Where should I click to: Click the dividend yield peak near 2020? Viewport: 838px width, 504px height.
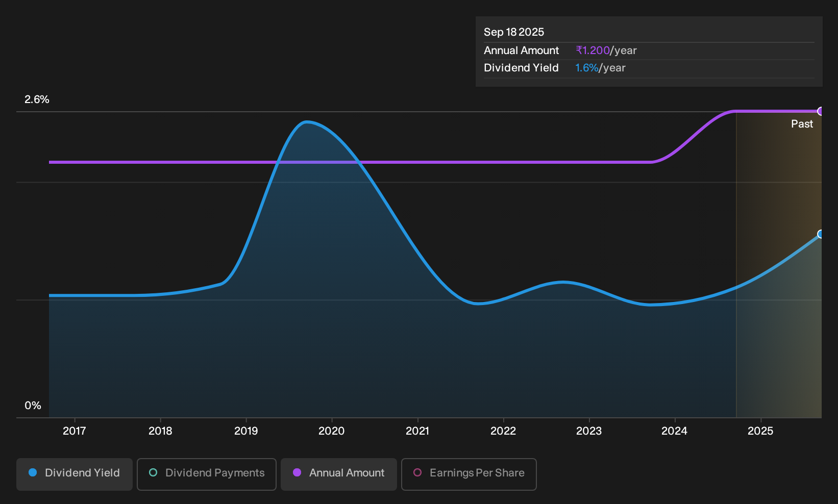[306, 122]
